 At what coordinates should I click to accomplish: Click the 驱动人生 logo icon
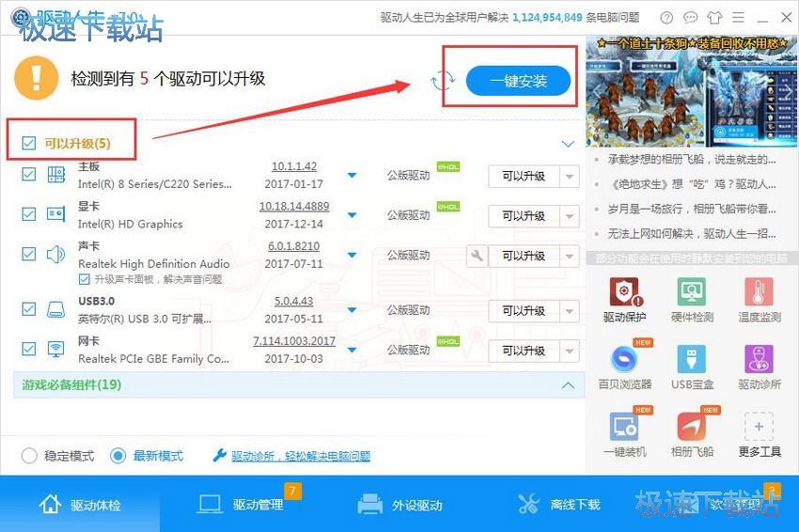(x=21, y=18)
